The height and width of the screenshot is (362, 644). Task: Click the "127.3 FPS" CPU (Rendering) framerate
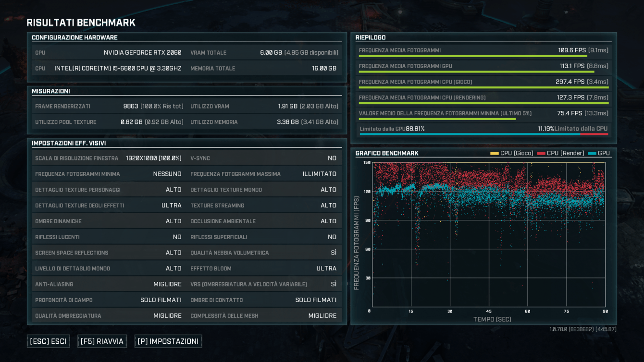(571, 98)
